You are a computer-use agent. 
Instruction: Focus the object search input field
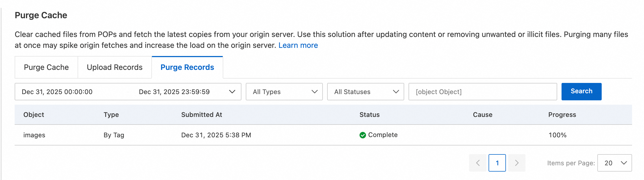(482, 92)
